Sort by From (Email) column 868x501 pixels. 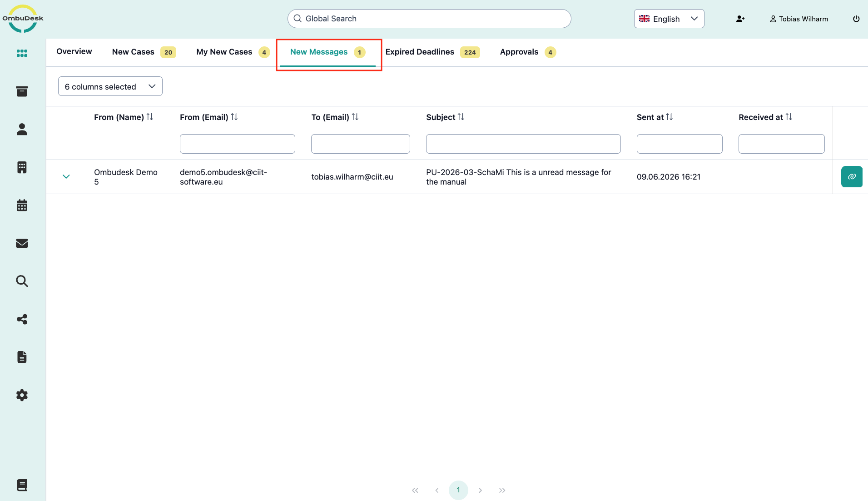(234, 117)
